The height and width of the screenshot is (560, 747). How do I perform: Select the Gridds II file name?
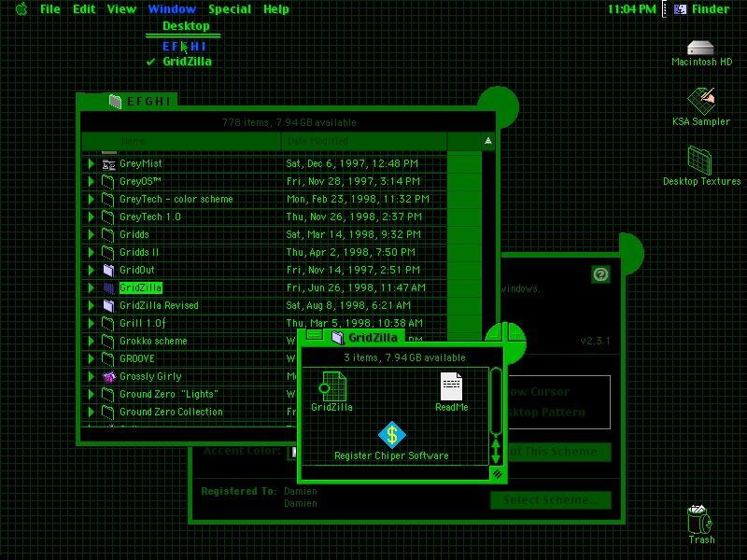coord(139,253)
